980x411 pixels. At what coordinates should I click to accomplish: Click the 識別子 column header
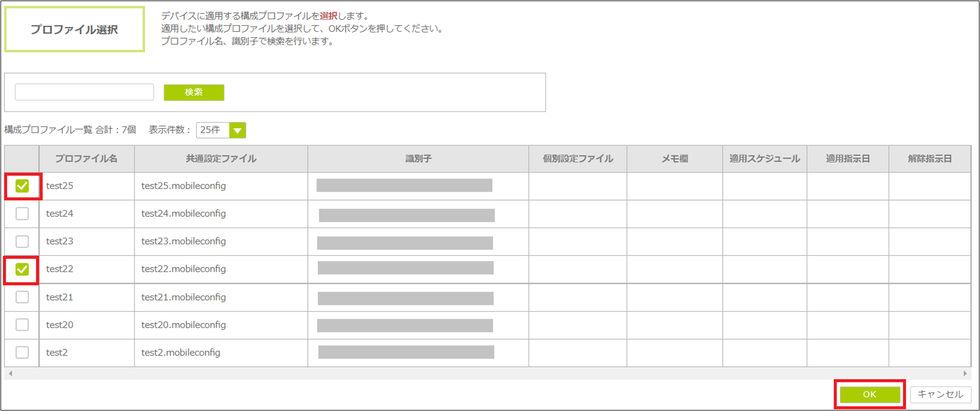(418, 159)
